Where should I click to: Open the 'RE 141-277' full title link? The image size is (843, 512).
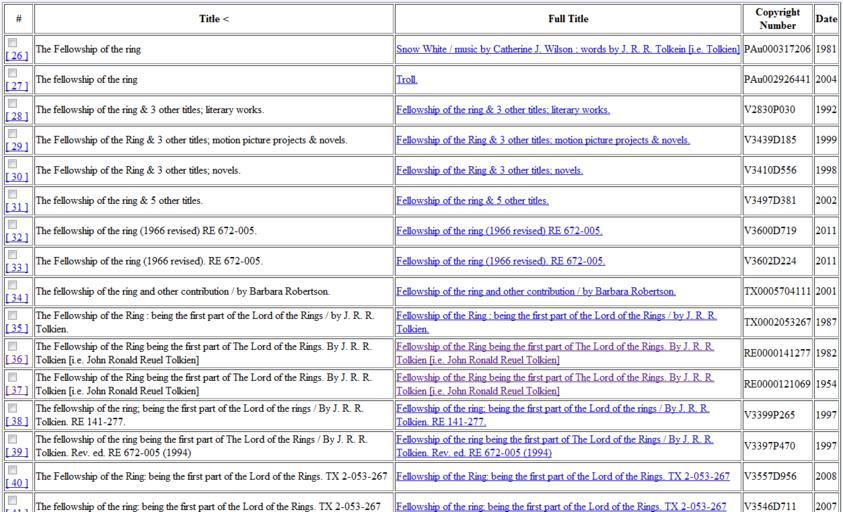tap(552, 415)
